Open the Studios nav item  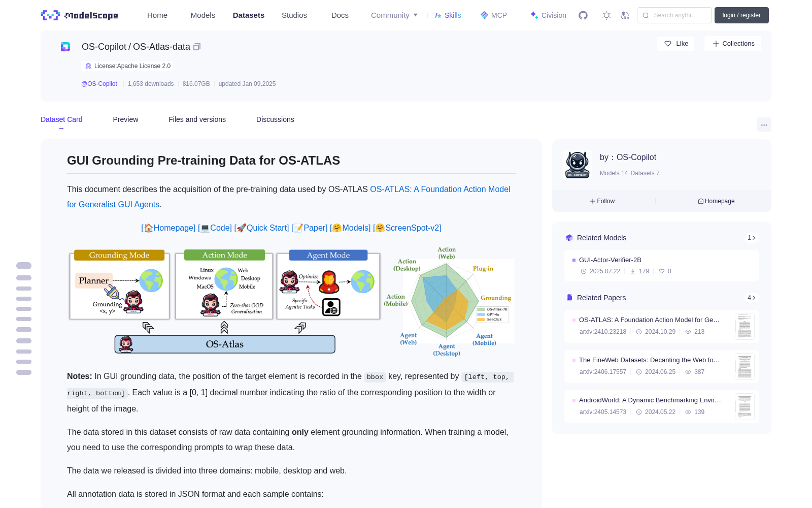(294, 15)
